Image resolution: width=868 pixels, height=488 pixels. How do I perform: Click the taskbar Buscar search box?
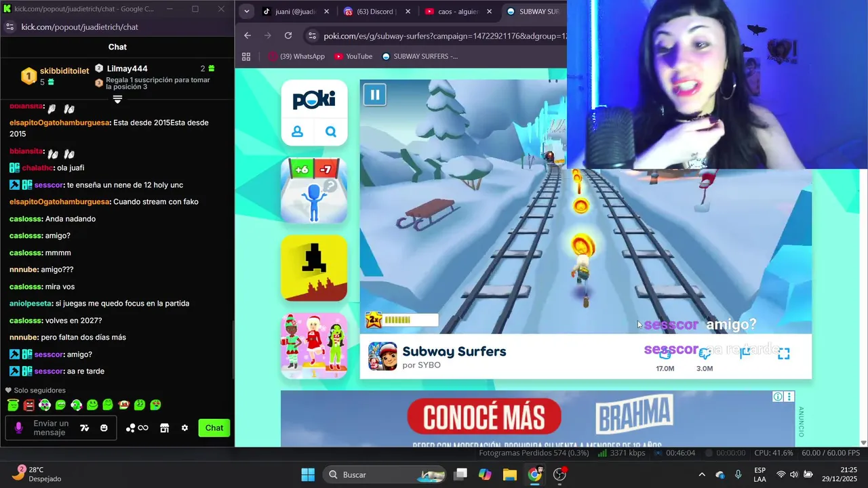point(384,474)
